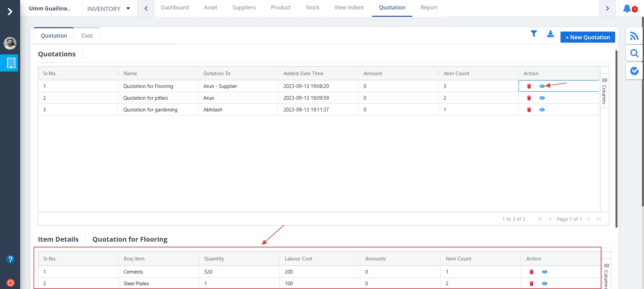Open the notifications bell
The width and height of the screenshot is (644, 289).
627,8
